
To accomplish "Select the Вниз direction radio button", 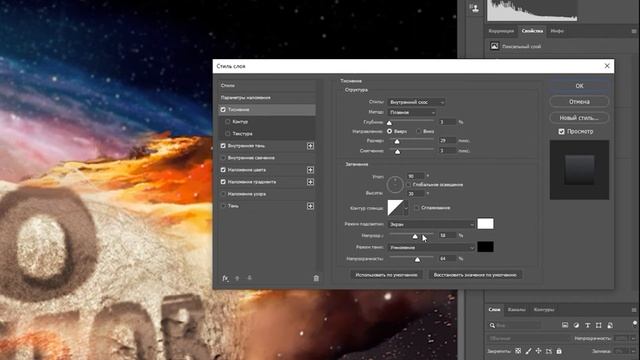I will tap(418, 131).
